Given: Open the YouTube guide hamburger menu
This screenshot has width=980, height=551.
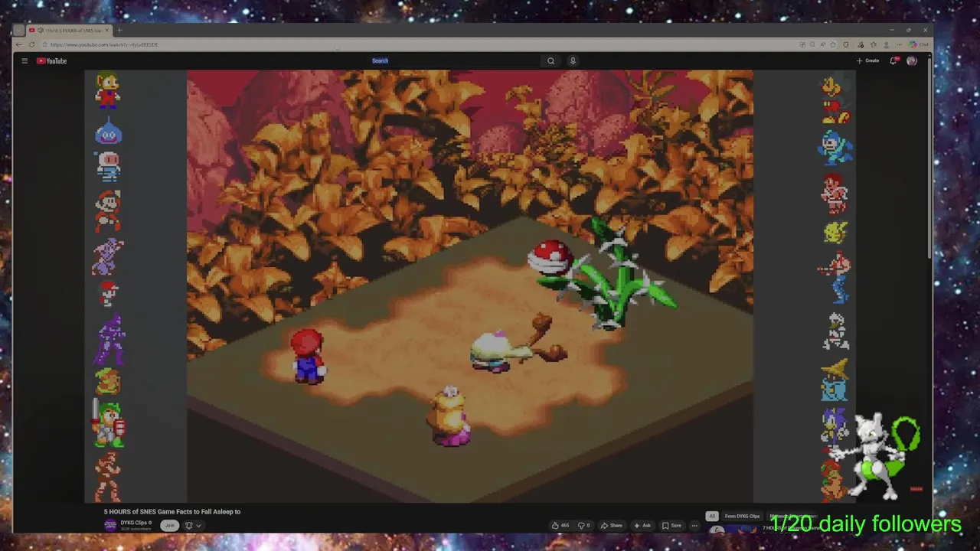Looking at the screenshot, I should pos(24,61).
